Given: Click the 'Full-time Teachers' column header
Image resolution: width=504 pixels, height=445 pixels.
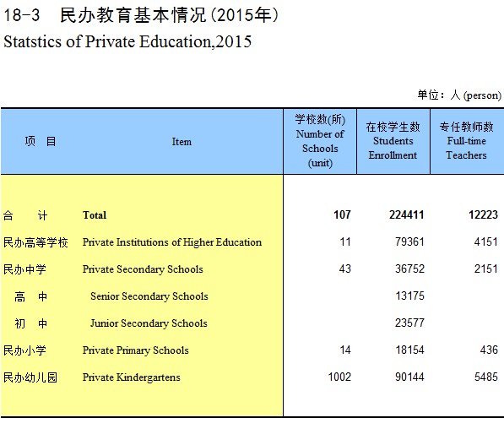Looking at the screenshot, I should [x=467, y=141].
